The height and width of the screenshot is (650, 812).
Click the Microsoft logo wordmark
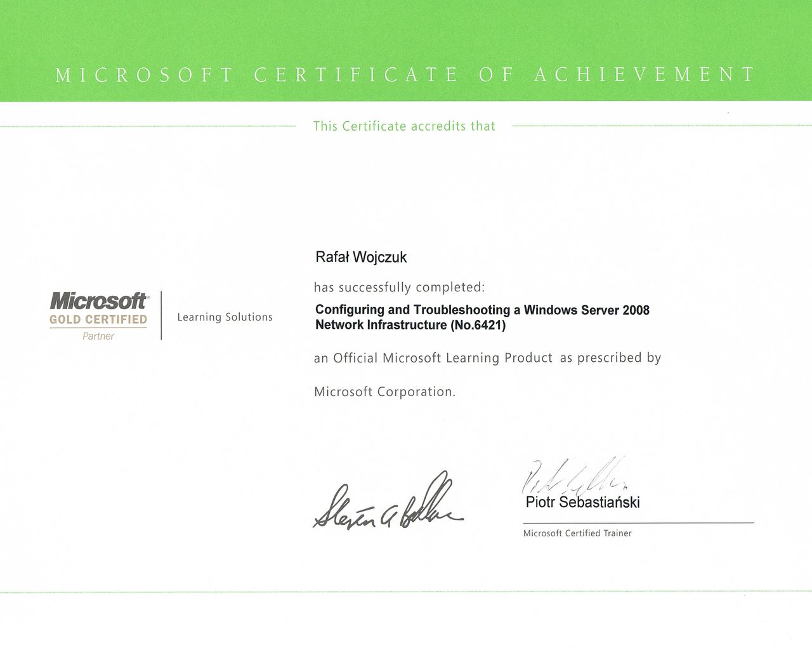tap(98, 301)
